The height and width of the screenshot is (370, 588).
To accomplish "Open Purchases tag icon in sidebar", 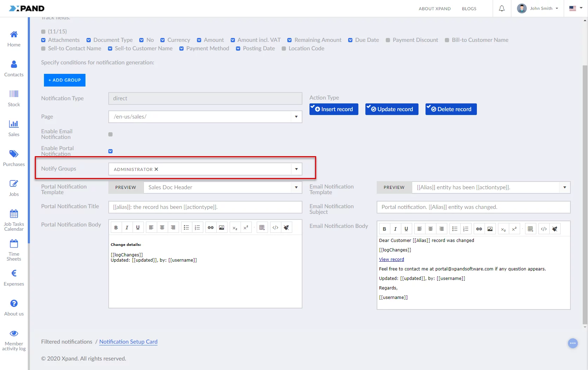I will point(14,154).
